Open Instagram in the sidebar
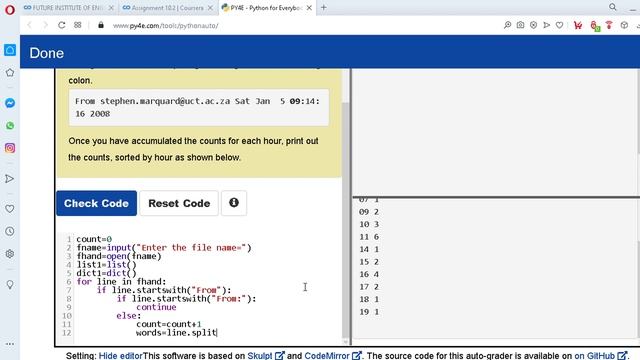Viewport: 640px width, 360px height. click(x=10, y=148)
